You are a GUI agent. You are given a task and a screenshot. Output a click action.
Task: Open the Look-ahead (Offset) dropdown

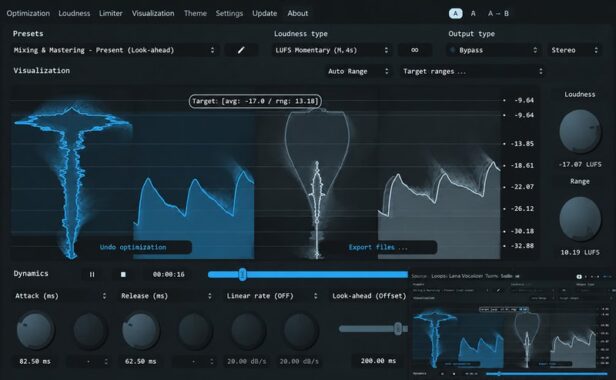[x=368, y=296]
